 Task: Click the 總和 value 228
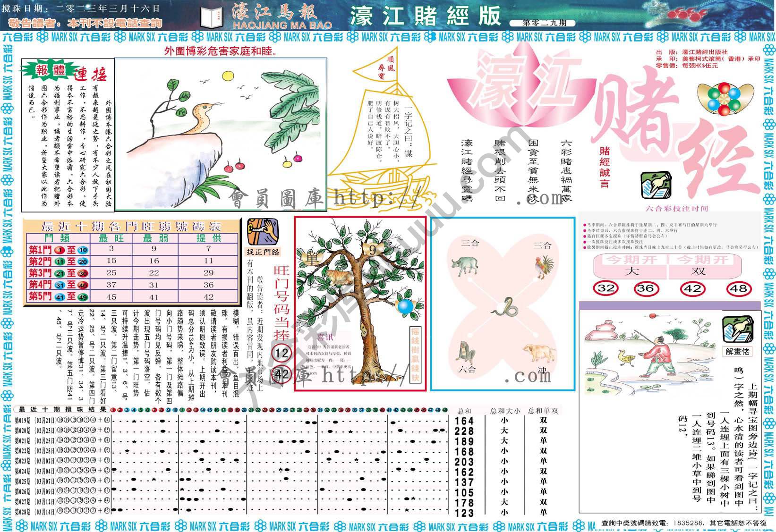464,431
